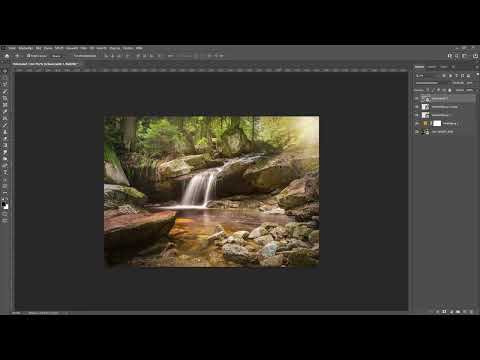
Task: Open the layer filter type dropdown
Action: [x=428, y=76]
